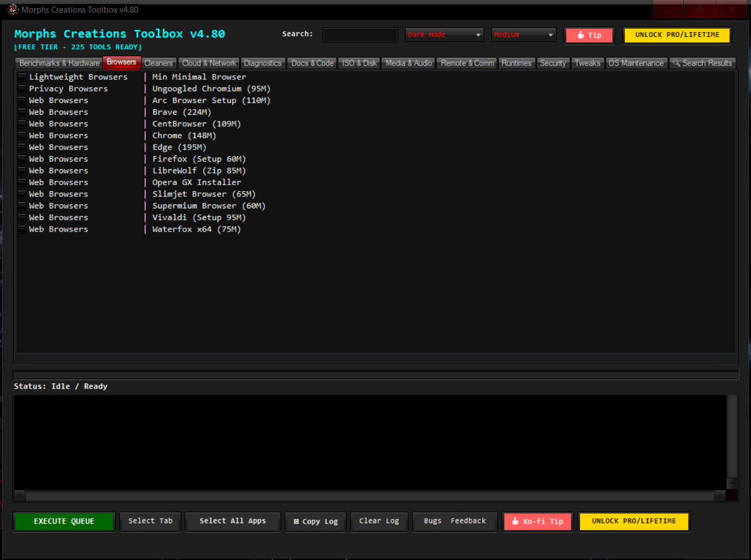Select the Browsers tab
The image size is (751, 560).
121,62
